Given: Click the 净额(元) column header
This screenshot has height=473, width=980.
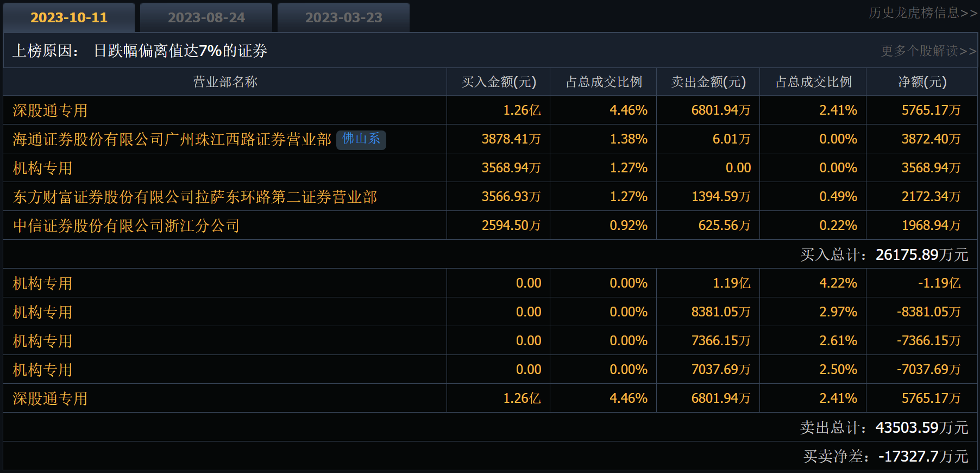Looking at the screenshot, I should tap(922, 82).
